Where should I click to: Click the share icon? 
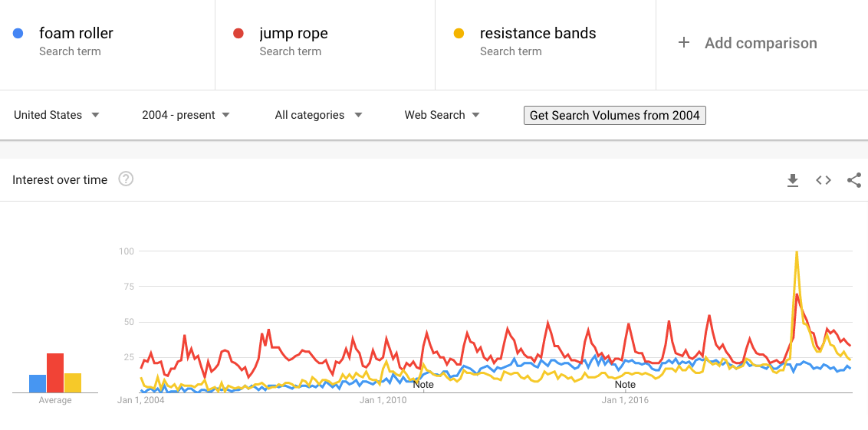coord(854,180)
